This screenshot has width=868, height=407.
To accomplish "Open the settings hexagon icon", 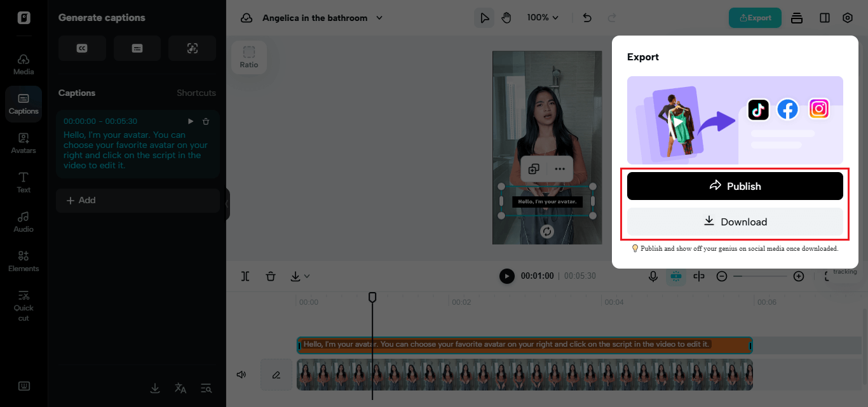I will click(x=848, y=18).
